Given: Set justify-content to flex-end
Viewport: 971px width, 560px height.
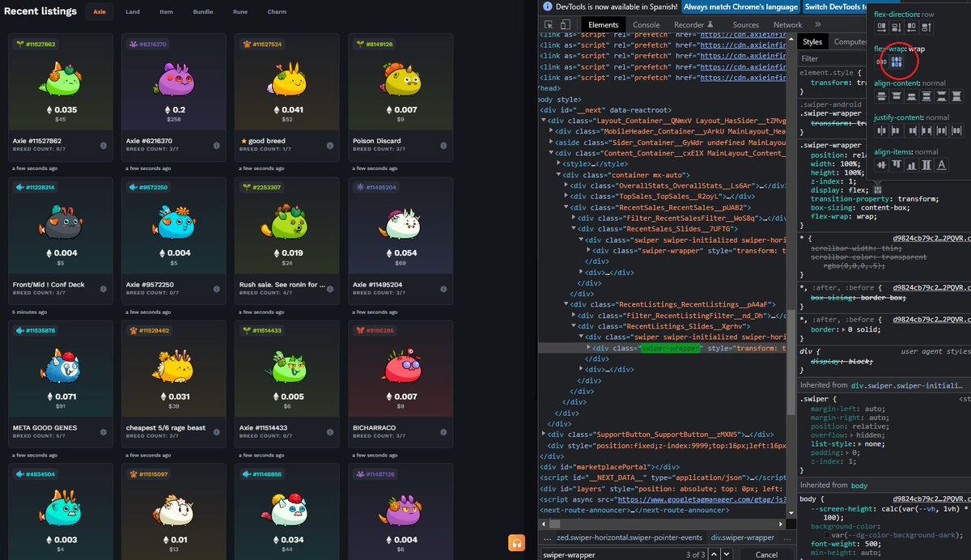Looking at the screenshot, I should 910,130.
